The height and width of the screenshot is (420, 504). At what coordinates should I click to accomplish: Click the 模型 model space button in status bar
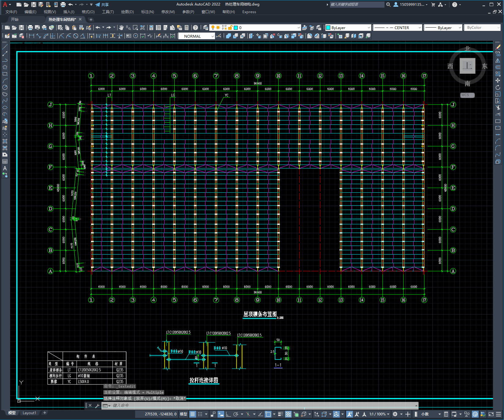pyautogui.click(x=184, y=414)
